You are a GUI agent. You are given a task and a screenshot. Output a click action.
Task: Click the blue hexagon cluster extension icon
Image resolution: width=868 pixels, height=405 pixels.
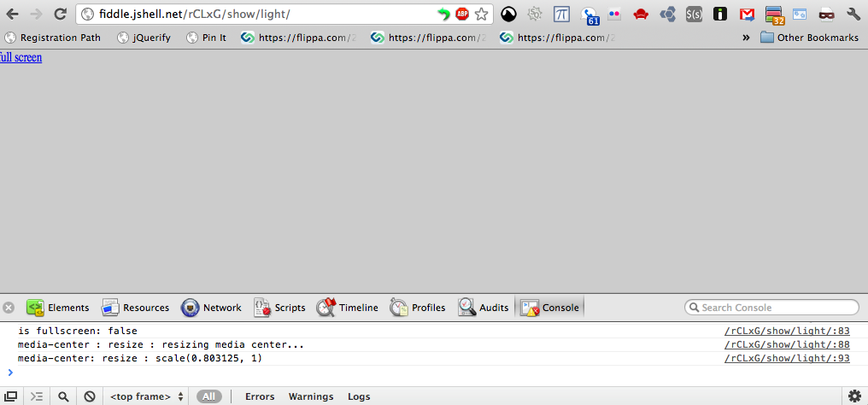pos(667,15)
